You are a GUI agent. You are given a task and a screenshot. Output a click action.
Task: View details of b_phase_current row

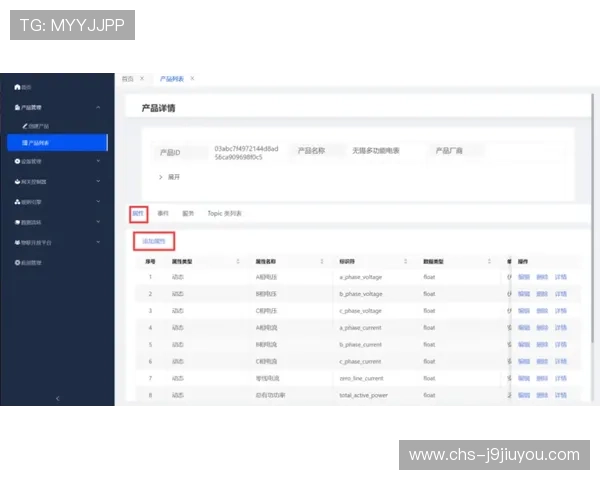click(561, 344)
